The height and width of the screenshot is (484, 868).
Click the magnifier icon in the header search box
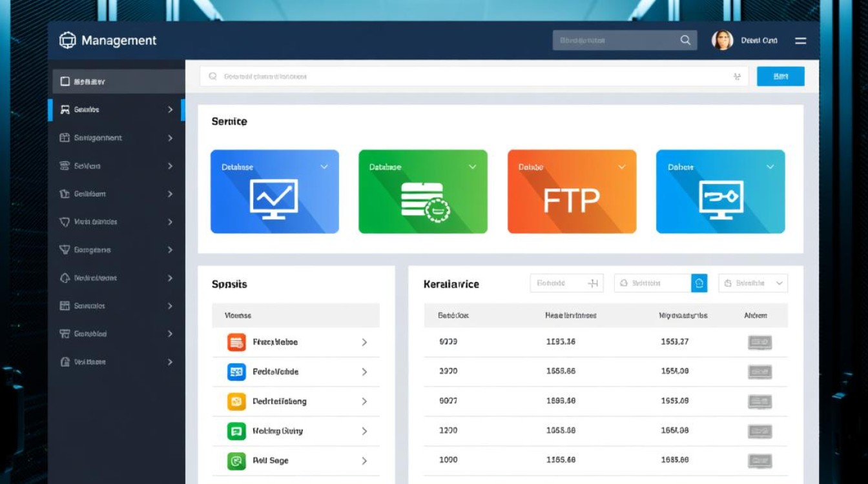pyautogui.click(x=685, y=40)
